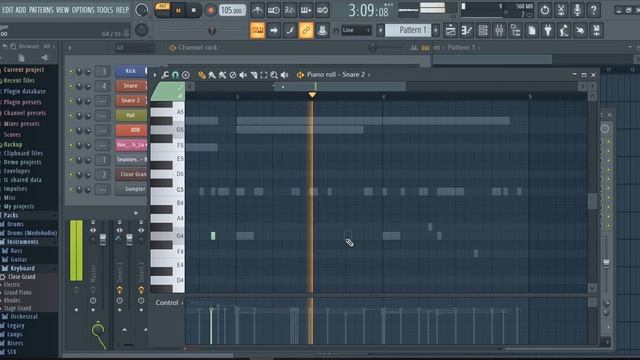The height and width of the screenshot is (360, 640).
Task: Toggle the overdub/blend recording icon
Action: coord(306,10)
